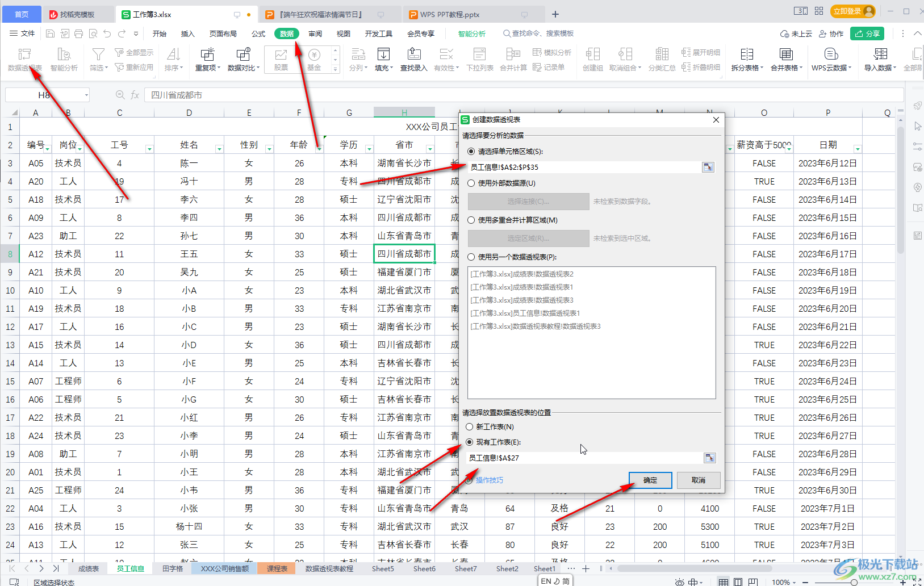This screenshot has height=586, width=924.
Task: Select the 使用另一个数据透视表(P) radio option
Action: click(471, 257)
